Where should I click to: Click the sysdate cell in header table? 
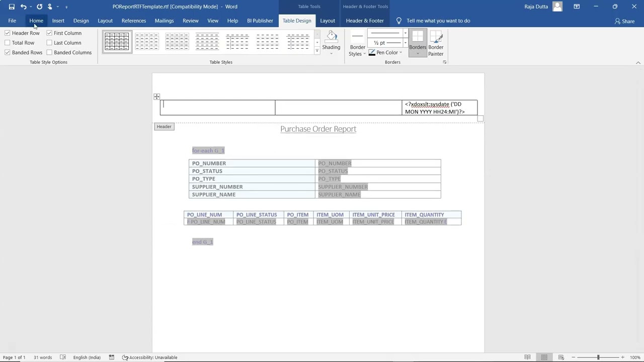440,108
